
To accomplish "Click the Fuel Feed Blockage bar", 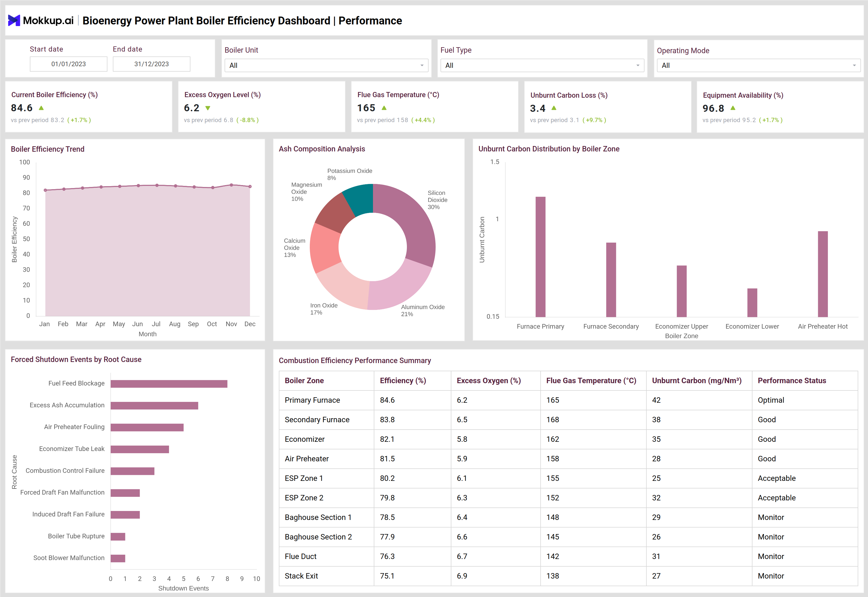I will [169, 384].
